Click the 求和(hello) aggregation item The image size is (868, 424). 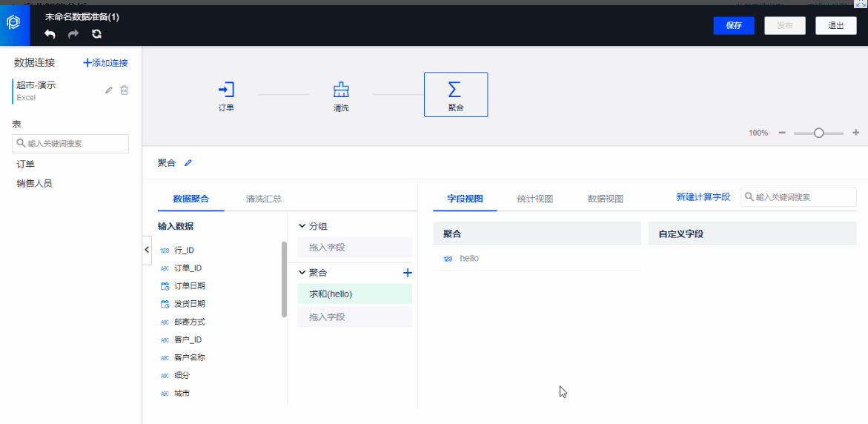(x=355, y=294)
